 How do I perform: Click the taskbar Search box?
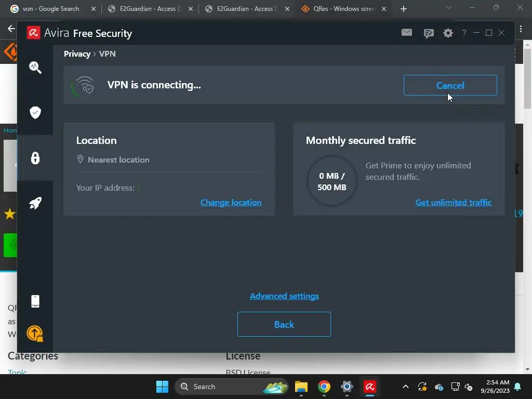click(231, 387)
